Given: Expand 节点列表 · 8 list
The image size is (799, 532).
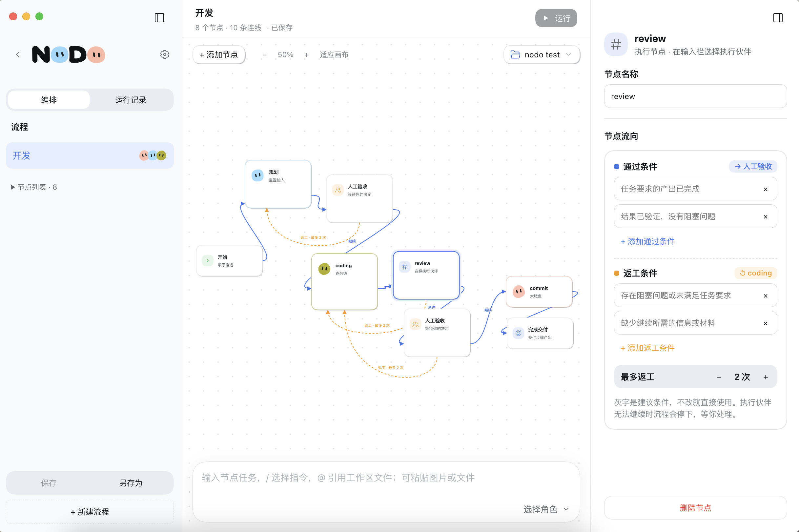Looking at the screenshot, I should [34, 187].
